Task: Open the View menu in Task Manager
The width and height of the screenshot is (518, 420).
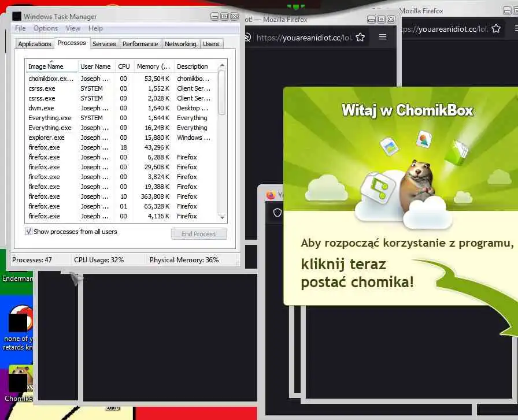Action: point(73,28)
